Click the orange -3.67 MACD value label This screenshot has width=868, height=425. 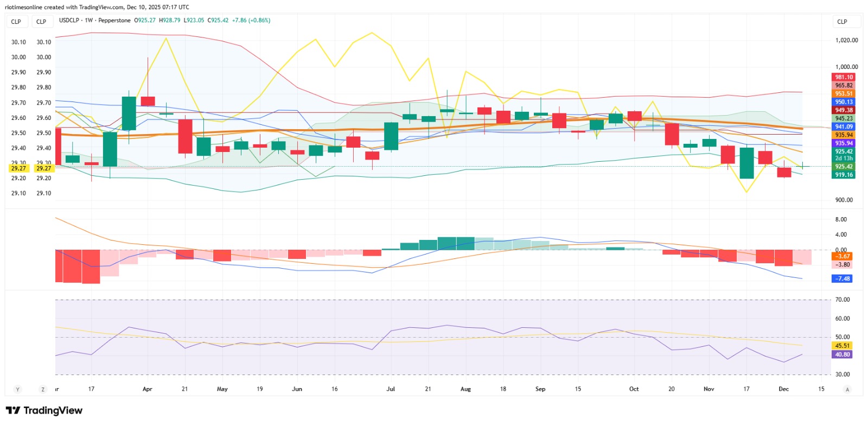[x=842, y=256]
